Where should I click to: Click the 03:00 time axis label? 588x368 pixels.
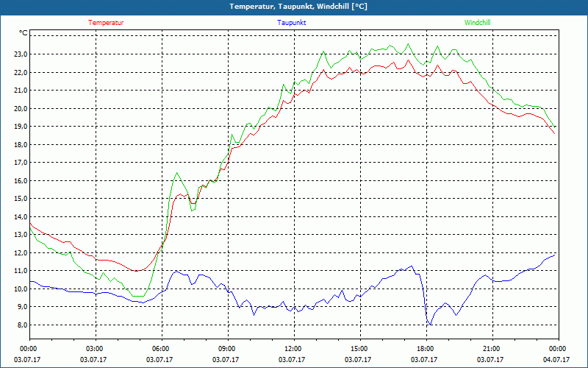[96, 349]
